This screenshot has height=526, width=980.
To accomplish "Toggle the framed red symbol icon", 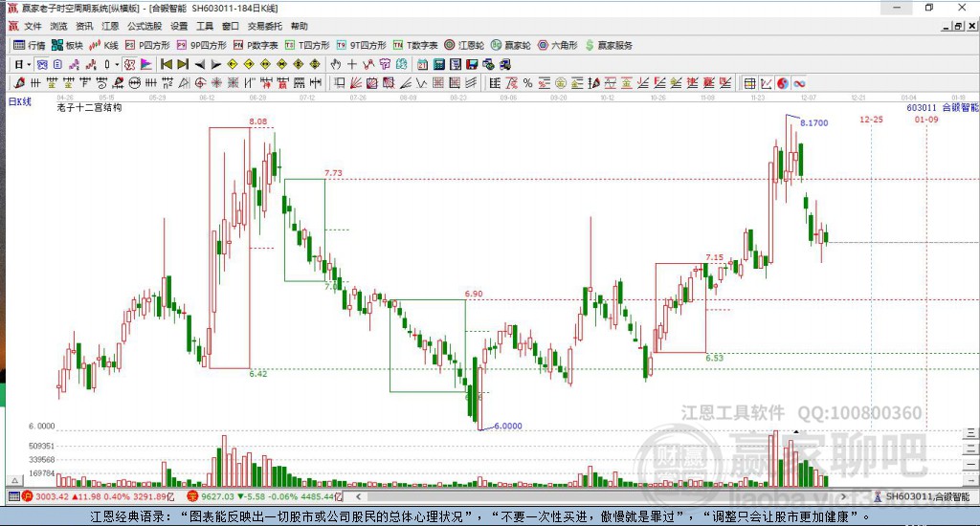I will pyautogui.click(x=129, y=64).
